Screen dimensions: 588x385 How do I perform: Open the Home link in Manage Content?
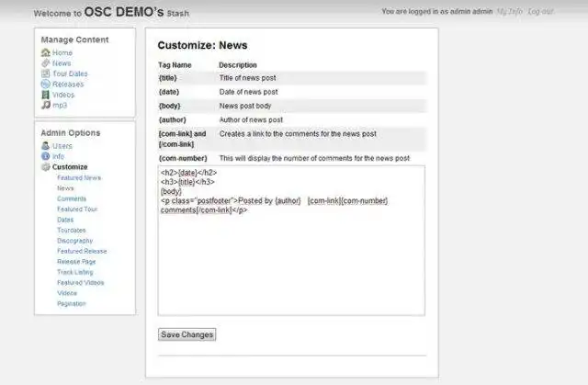62,53
